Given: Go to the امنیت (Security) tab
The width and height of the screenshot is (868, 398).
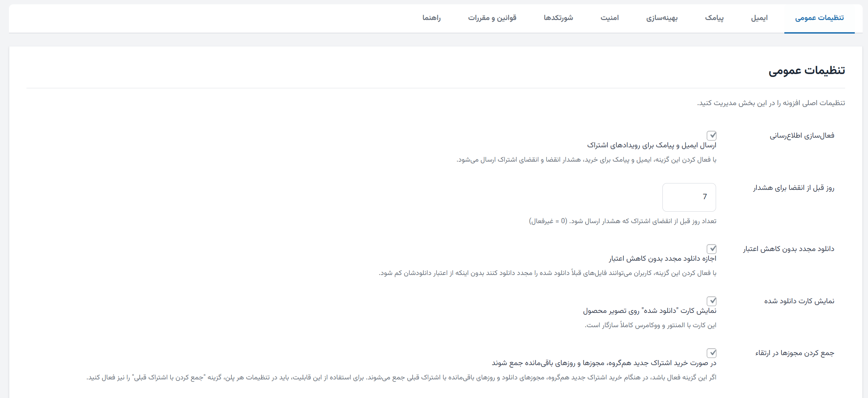Looking at the screenshot, I should tap(610, 18).
